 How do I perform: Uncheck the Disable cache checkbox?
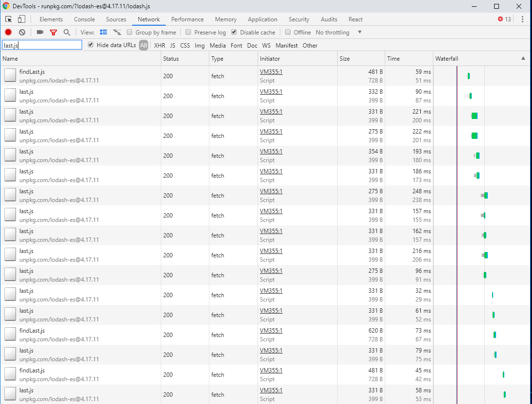pyautogui.click(x=234, y=32)
